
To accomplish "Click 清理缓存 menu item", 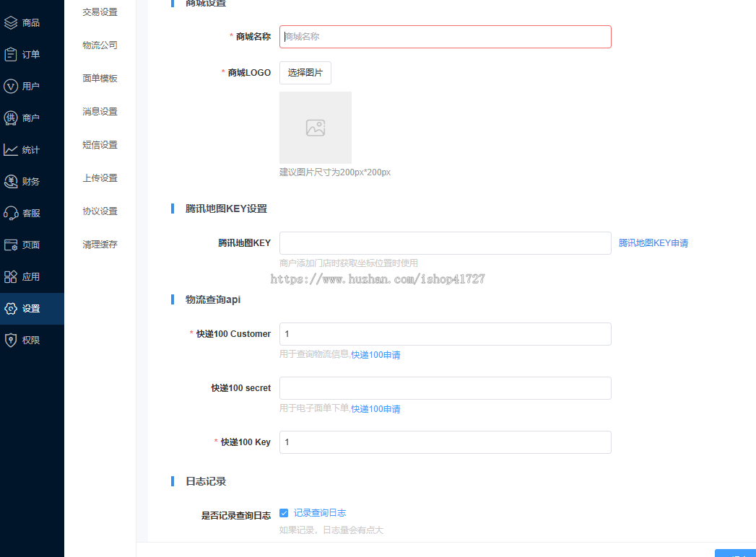I will [x=100, y=245].
